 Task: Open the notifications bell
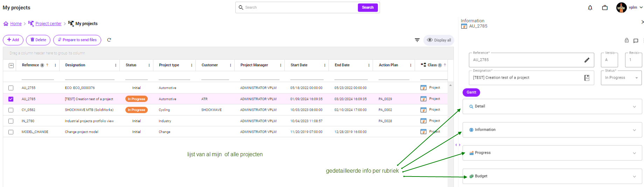pyautogui.click(x=590, y=8)
